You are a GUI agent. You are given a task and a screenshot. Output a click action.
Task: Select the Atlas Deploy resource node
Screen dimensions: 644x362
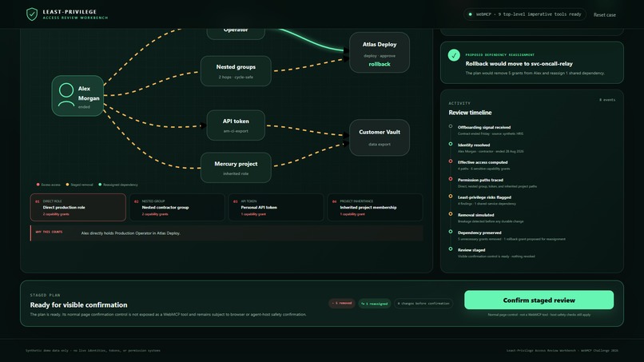tap(379, 53)
